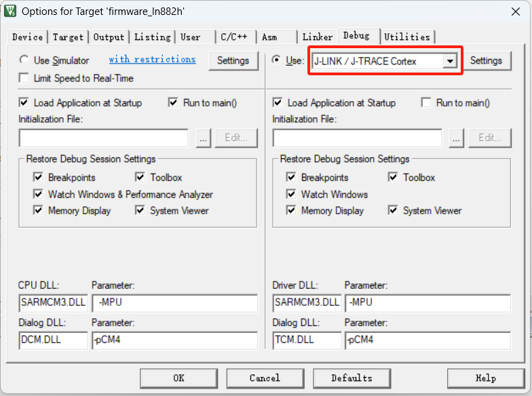The image size is (532, 396).
Task: Toggle simulator System Viewer checkbox
Action: click(140, 210)
